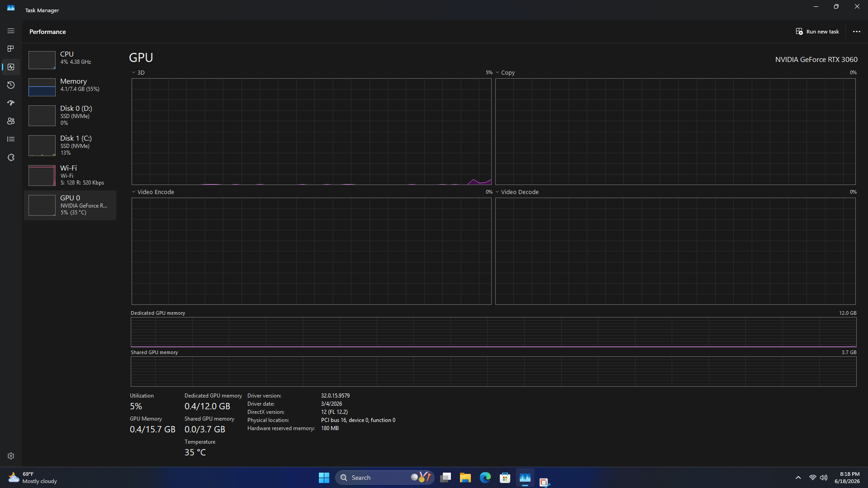This screenshot has height=488, width=868.
Task: Click the PCI bus 16 physical location text
Action: 358,420
